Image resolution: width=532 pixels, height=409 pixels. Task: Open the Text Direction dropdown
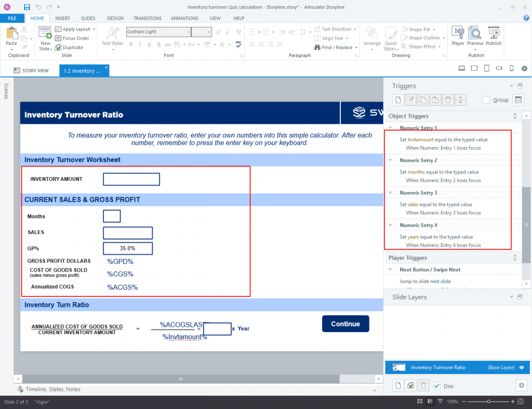(354, 28)
